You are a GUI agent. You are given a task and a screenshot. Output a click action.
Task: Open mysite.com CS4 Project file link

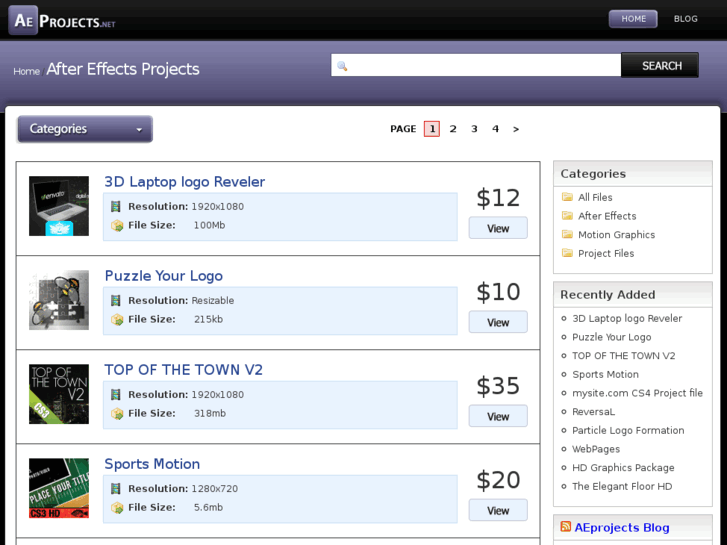tap(637, 393)
